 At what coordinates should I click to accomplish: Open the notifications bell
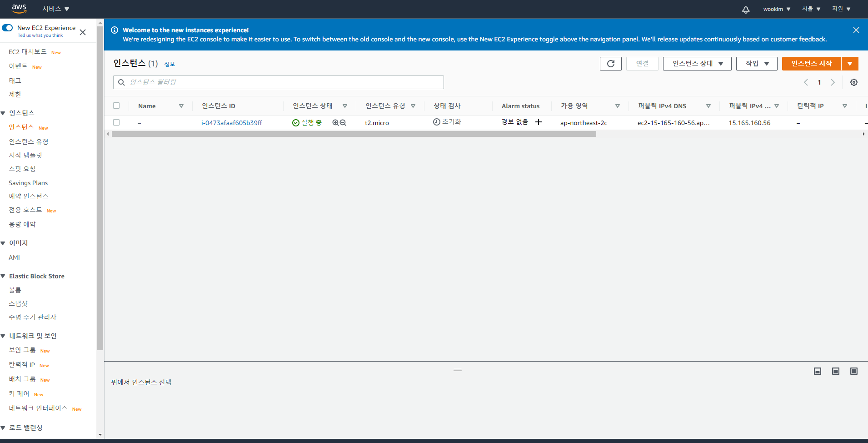pyautogui.click(x=746, y=9)
